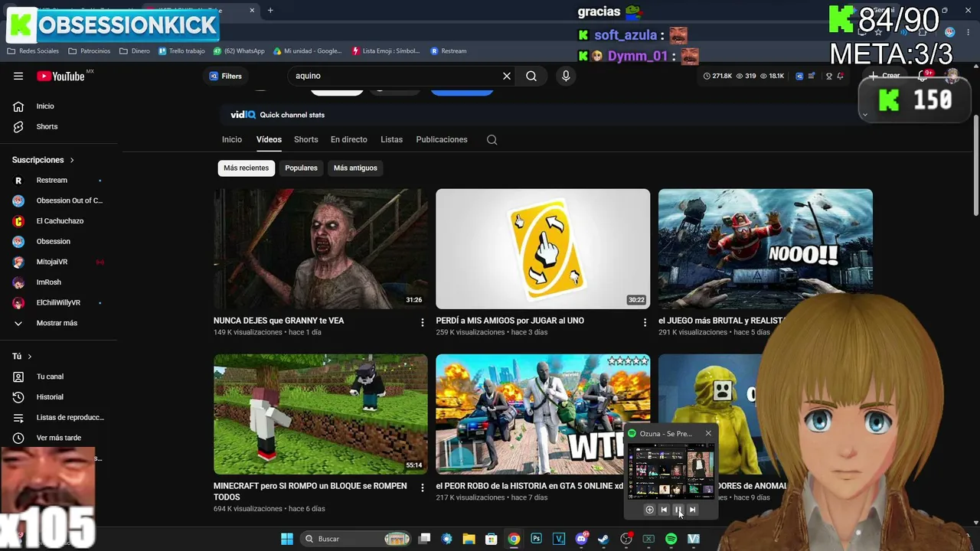
Task: Open the YouTube guide hamburger menu
Action: (x=18, y=76)
